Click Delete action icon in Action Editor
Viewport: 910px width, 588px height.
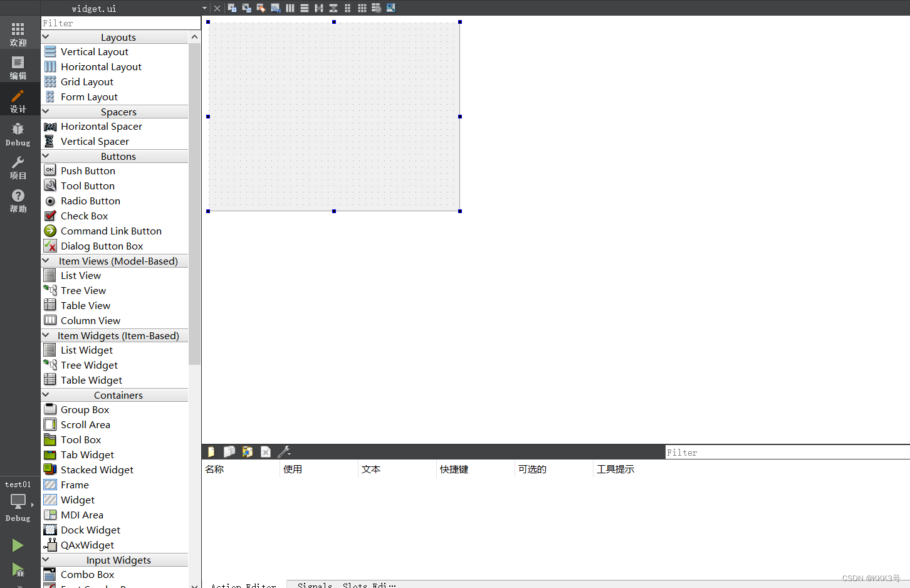[266, 452]
